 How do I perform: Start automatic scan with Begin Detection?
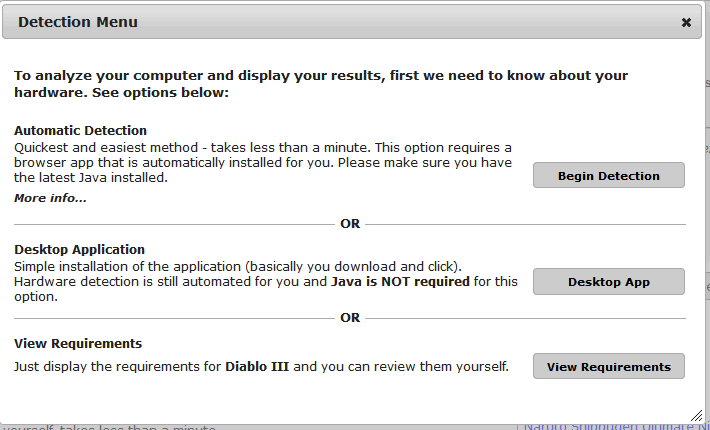point(609,175)
